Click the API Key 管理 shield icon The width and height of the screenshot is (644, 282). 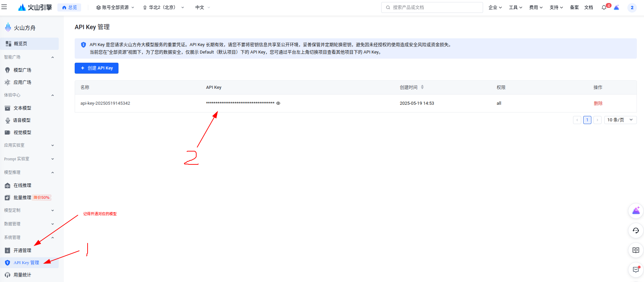(7, 263)
